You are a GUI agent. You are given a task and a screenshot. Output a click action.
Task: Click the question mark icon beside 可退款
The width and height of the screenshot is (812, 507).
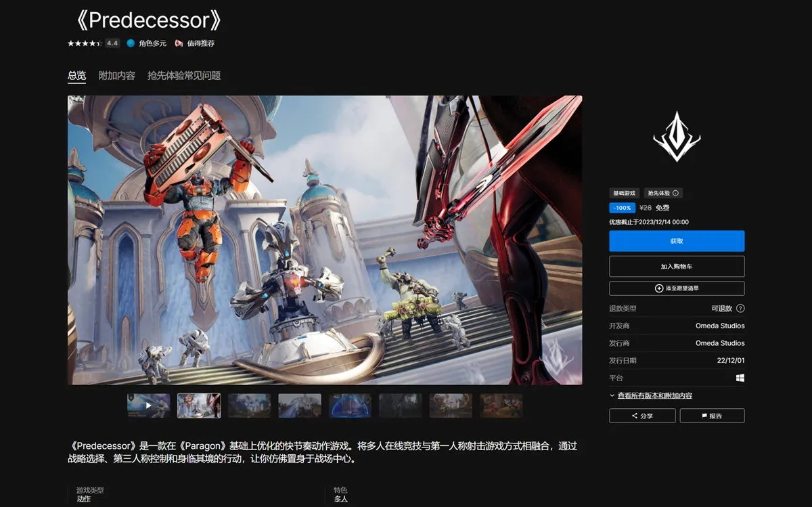(x=740, y=308)
